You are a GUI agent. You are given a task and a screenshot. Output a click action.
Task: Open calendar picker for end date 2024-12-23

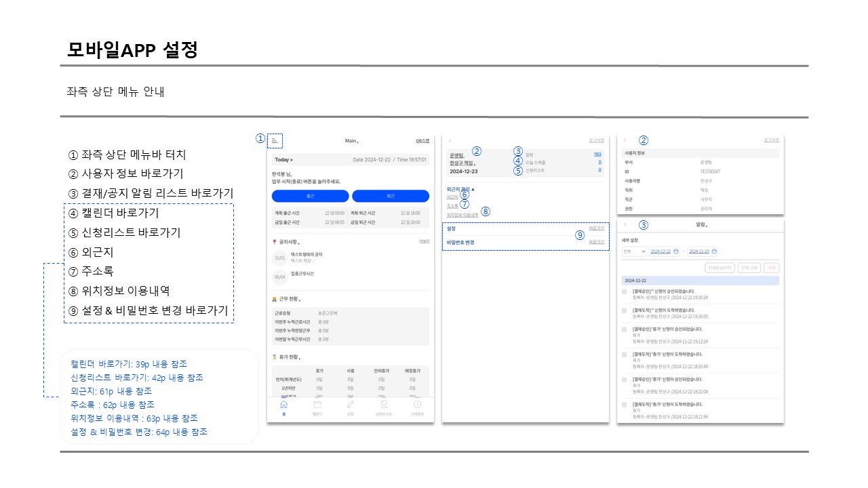tap(714, 251)
